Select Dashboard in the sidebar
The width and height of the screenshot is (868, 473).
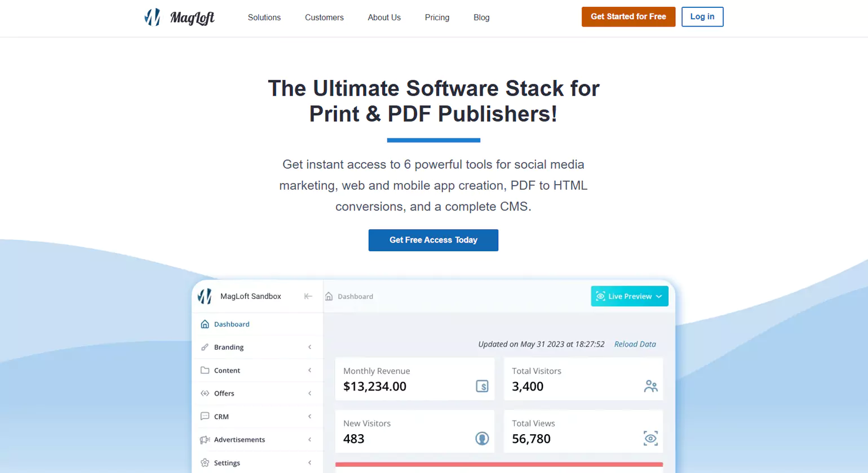(x=232, y=324)
